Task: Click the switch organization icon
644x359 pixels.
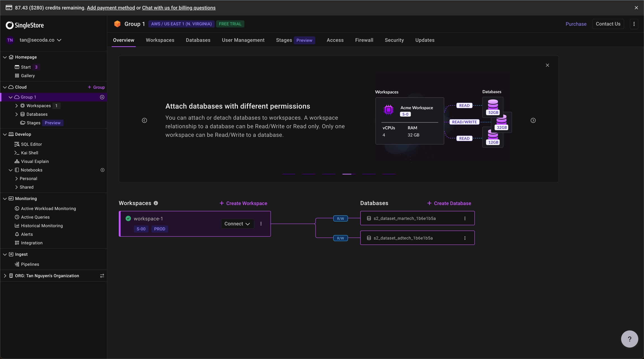Action: [102, 276]
